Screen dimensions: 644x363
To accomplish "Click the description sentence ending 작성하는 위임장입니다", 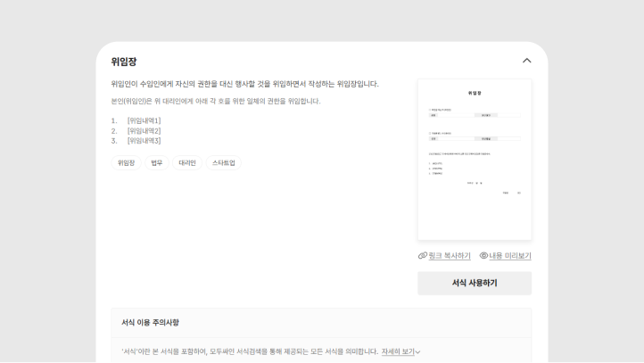I will click(244, 84).
